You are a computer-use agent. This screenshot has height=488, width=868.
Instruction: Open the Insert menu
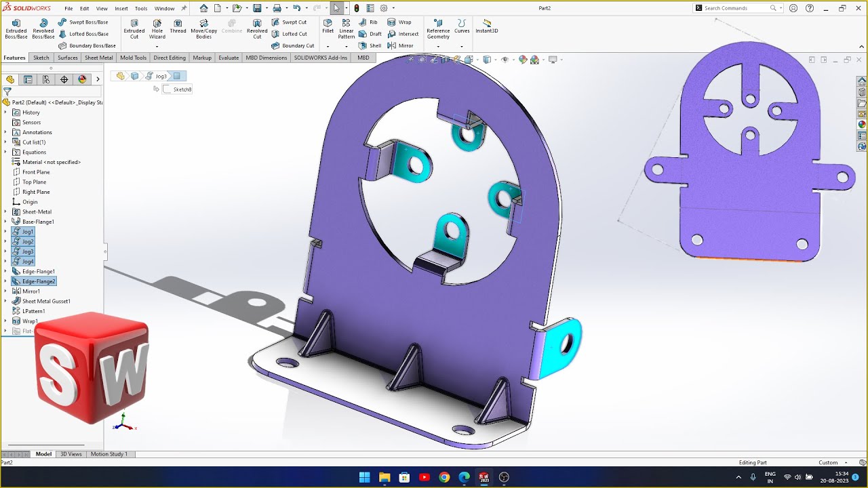(121, 8)
